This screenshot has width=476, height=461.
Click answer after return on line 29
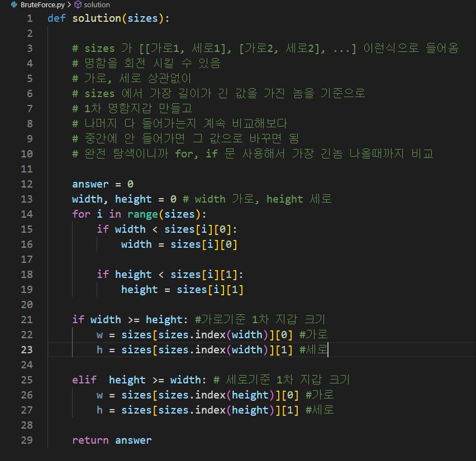(134, 440)
